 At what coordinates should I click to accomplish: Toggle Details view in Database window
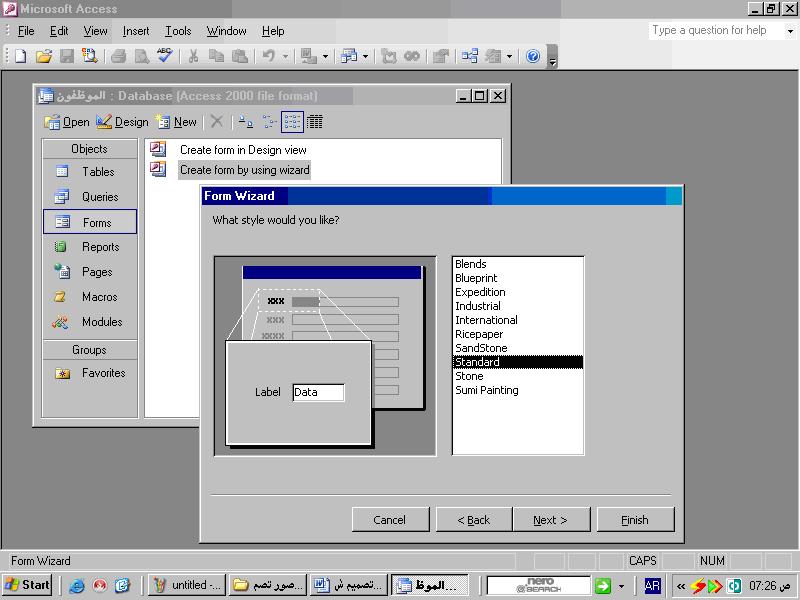pyautogui.click(x=315, y=122)
